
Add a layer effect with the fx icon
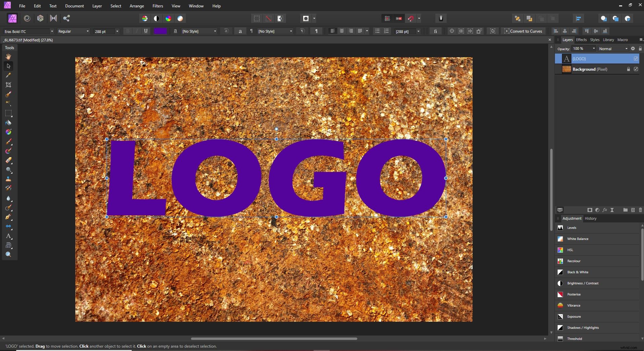click(605, 210)
